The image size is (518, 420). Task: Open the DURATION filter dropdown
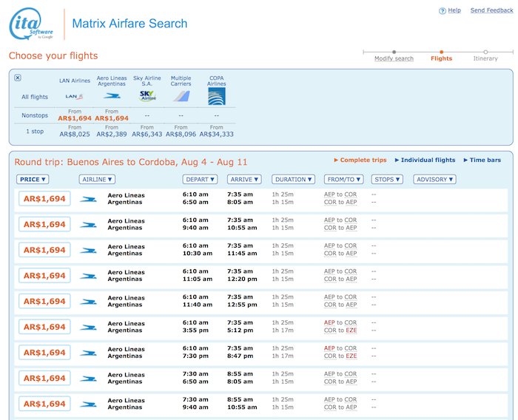point(293,179)
